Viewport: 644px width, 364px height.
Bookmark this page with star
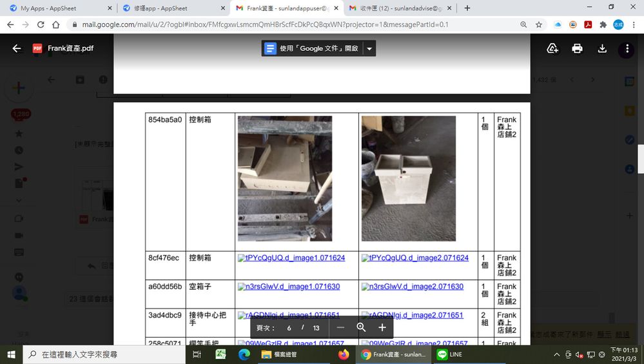tap(539, 25)
